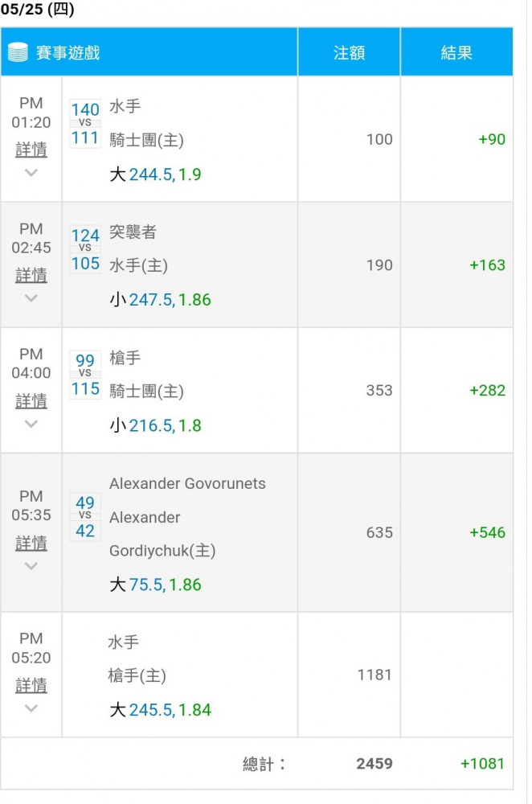
Task: Click the 99 vs 115 score box
Action: point(85,375)
